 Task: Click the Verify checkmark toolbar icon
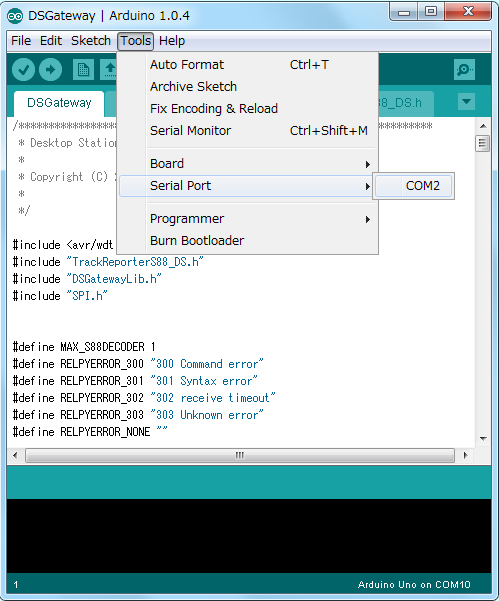click(23, 69)
